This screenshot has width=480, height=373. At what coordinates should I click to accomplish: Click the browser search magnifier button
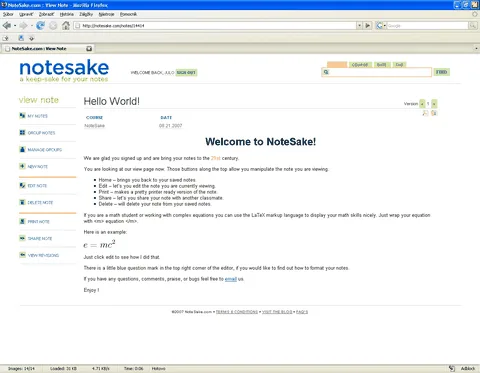pyautogui.click(x=473, y=26)
